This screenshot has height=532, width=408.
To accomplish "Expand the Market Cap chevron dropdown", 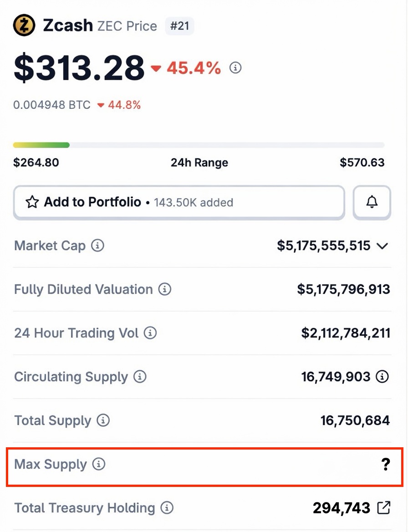I will coord(382,246).
